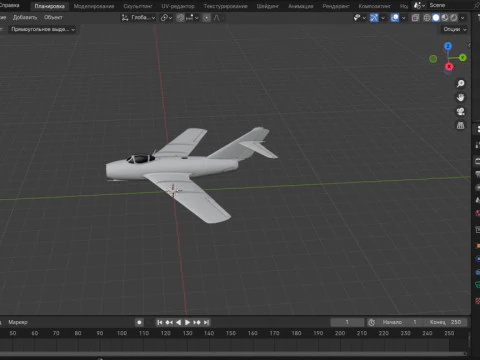Switch to Моделирование workspace tab

pos(94,6)
